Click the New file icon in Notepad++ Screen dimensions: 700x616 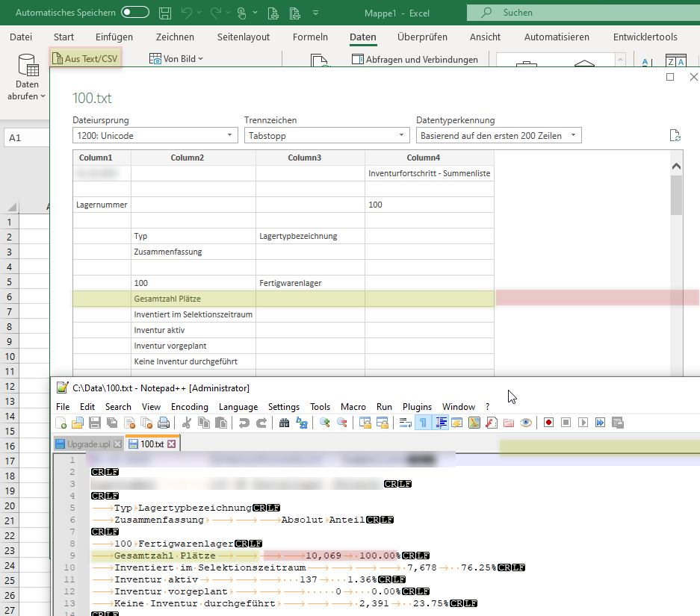click(61, 423)
